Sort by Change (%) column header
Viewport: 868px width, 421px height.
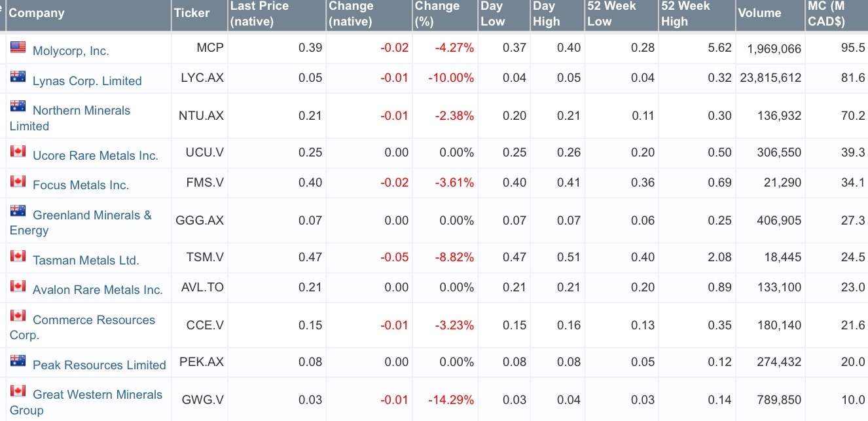(437, 14)
